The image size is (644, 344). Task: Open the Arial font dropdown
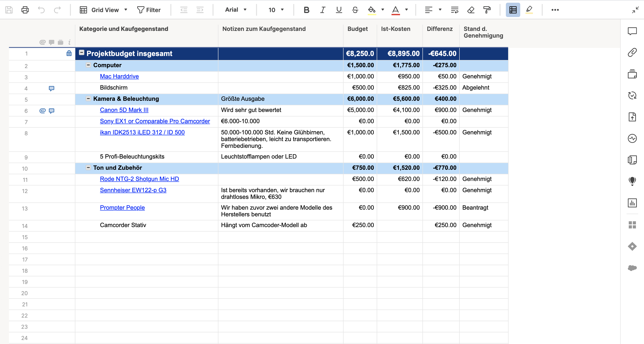tap(236, 10)
